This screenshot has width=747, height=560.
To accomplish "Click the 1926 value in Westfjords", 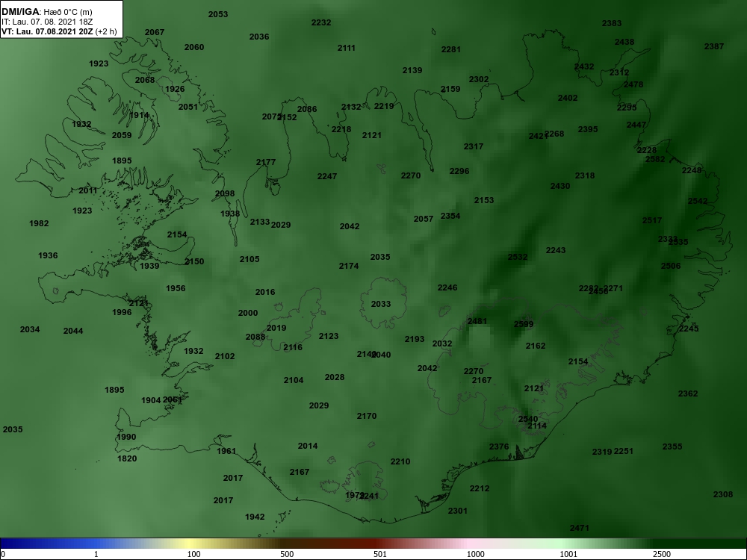I will click(x=175, y=89).
